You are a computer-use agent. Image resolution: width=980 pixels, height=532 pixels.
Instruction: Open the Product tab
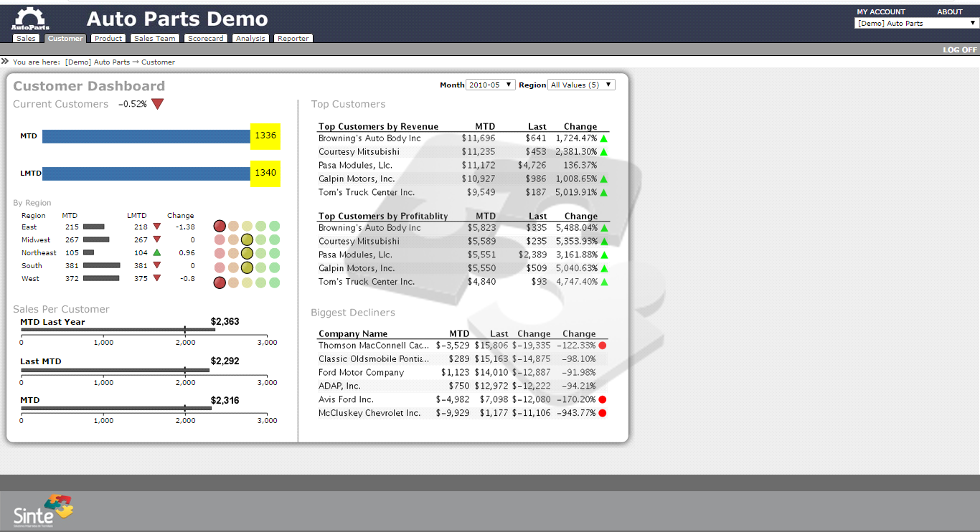tap(108, 39)
